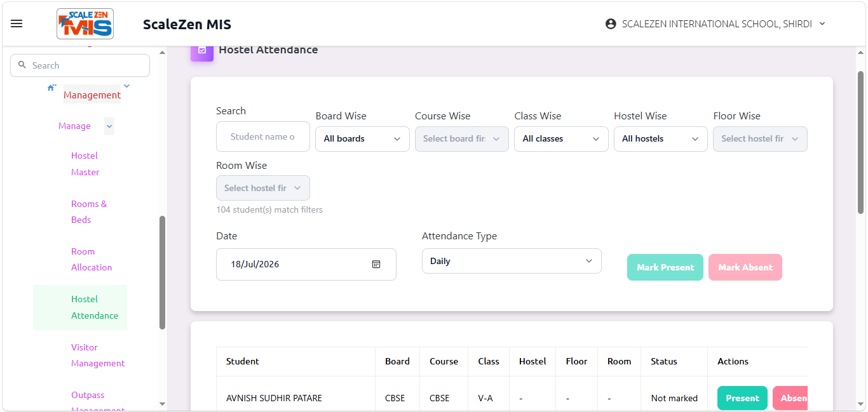Screen dimensions: 868x412
Task: Click the Mark Absent button
Action: click(x=745, y=267)
